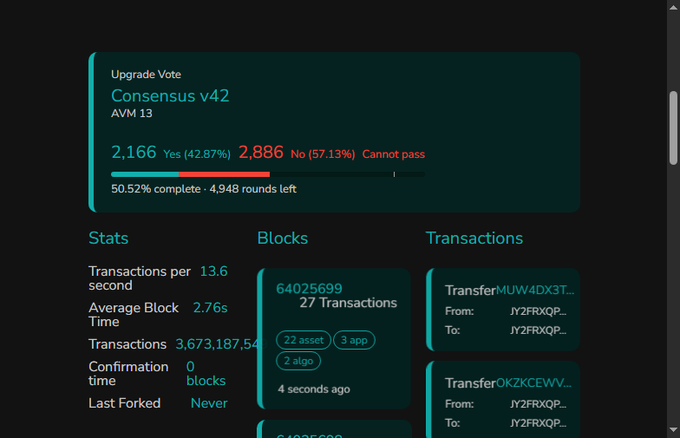Click the 13.6 transactions per second value
This screenshot has width=680, height=438.
pyautogui.click(x=213, y=271)
